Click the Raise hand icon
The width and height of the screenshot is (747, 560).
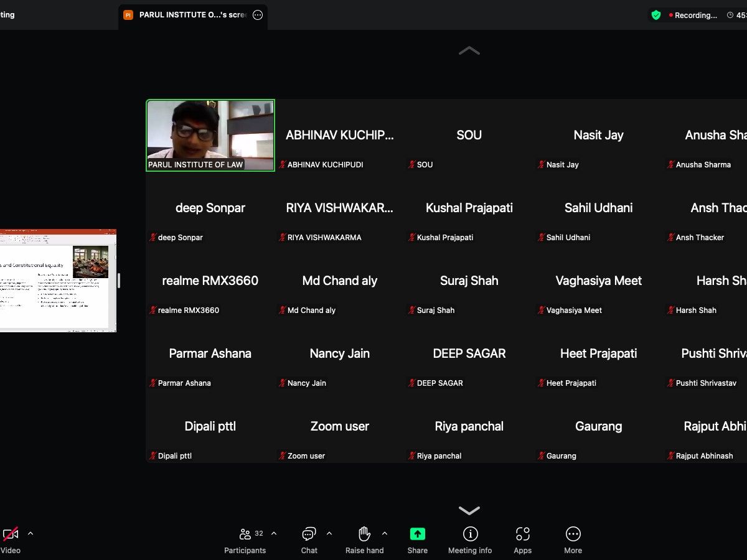pos(364,534)
